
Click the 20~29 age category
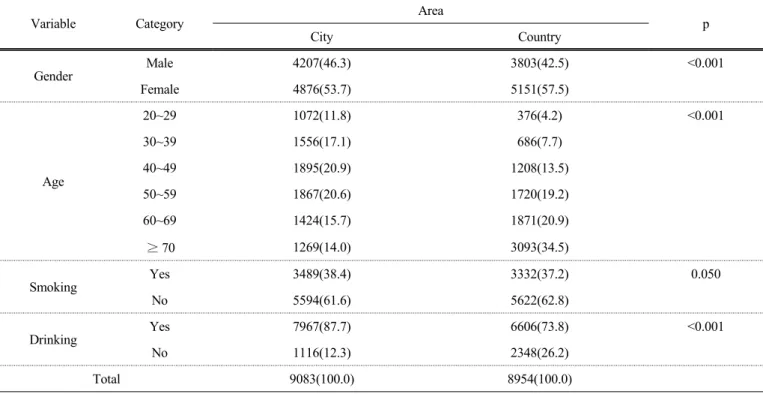click(x=160, y=116)
